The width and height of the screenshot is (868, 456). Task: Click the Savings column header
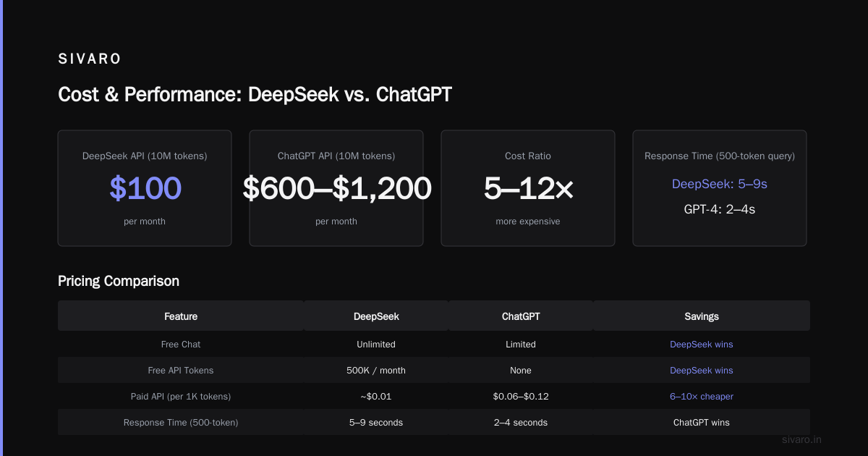[x=702, y=316]
